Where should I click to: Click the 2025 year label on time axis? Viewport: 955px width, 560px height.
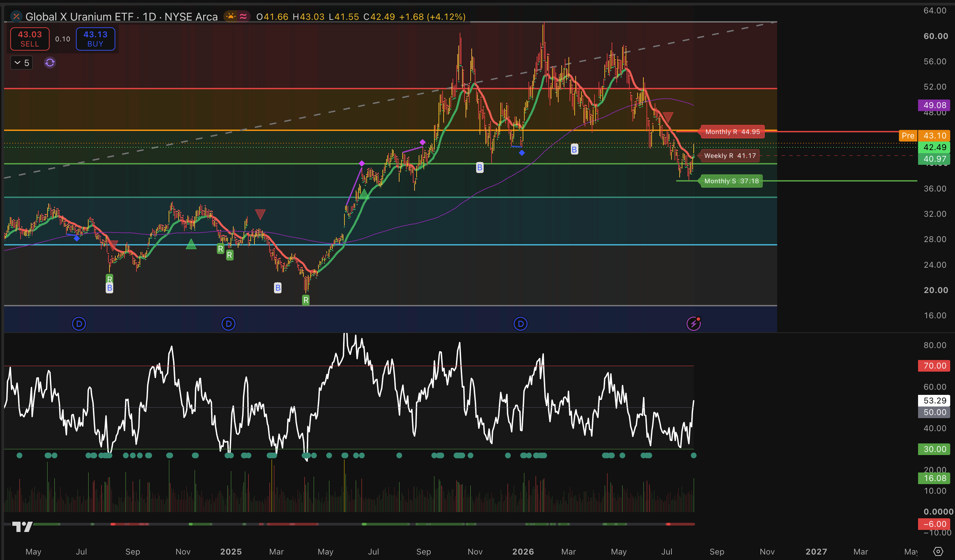pos(231,552)
